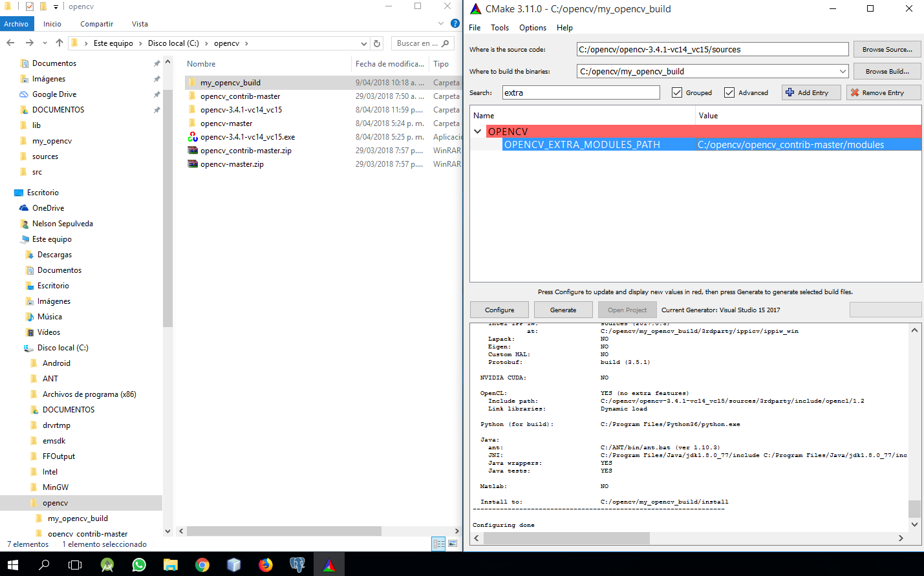Screen dimensions: 924x576
Task: Click Browse Source button
Action: (x=887, y=49)
